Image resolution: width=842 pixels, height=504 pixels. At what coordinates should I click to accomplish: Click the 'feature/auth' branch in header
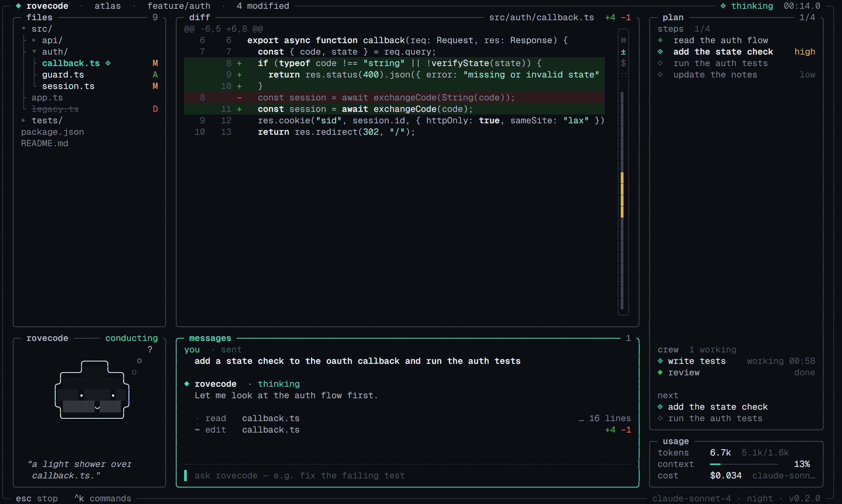[x=178, y=6]
